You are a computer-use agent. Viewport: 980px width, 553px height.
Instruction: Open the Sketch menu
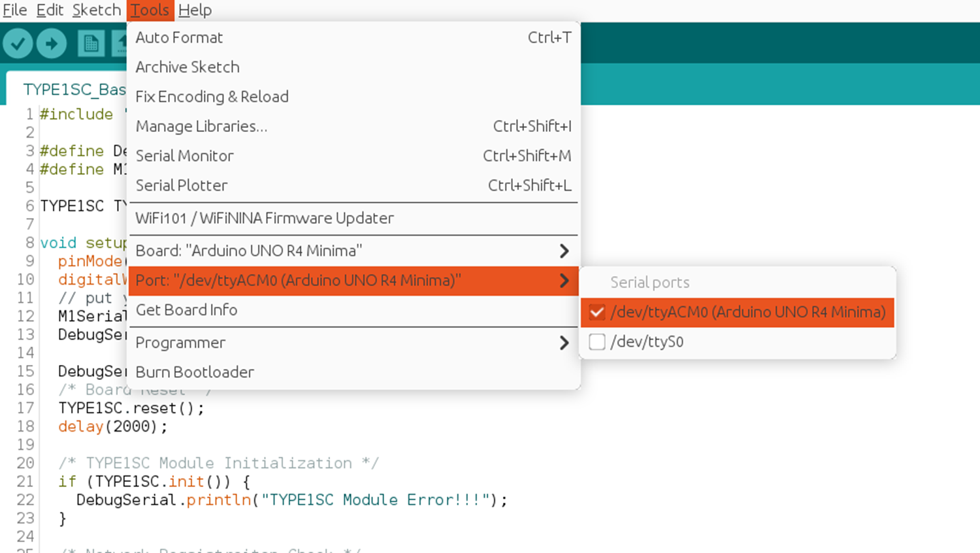pyautogui.click(x=97, y=10)
